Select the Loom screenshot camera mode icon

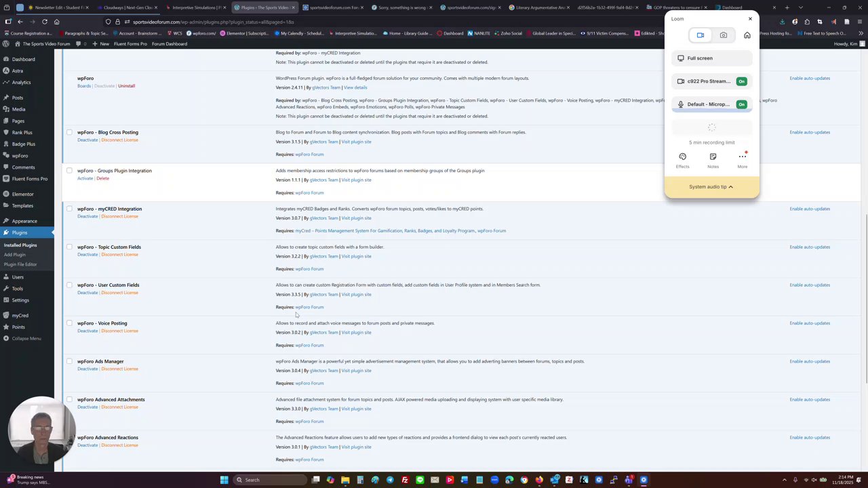(x=724, y=35)
